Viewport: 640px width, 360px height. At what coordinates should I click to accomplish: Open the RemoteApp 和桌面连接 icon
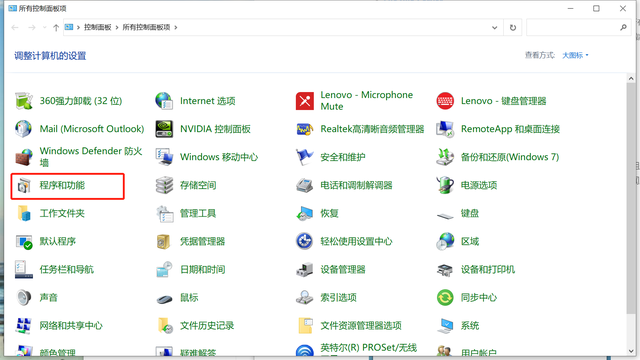pyautogui.click(x=445, y=129)
